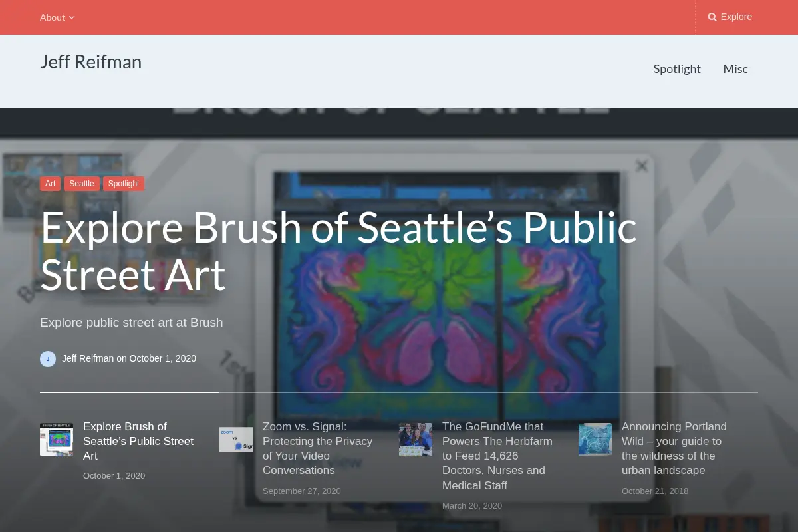
Task: Click the author avatar icon labeled J
Action: pos(48,359)
